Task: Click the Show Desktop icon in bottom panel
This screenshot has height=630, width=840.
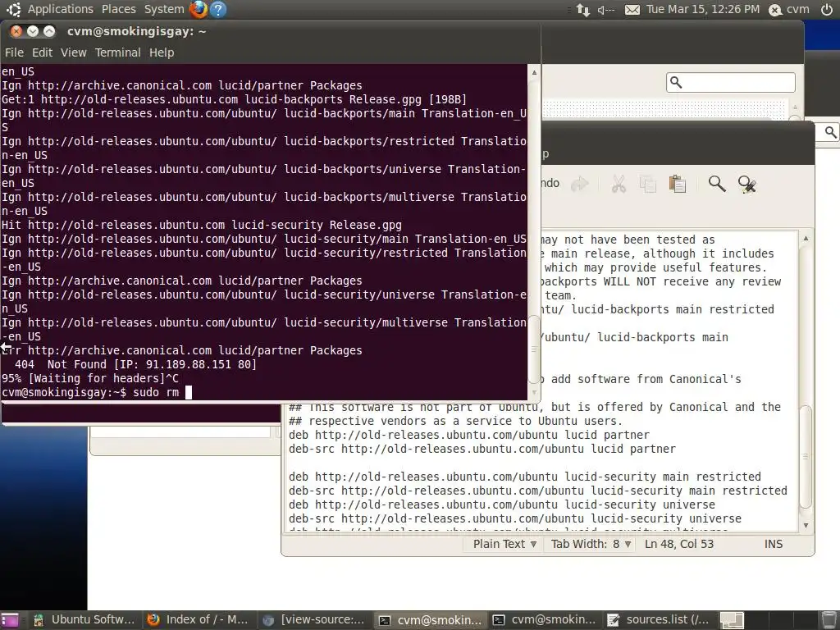Action: (x=10, y=620)
